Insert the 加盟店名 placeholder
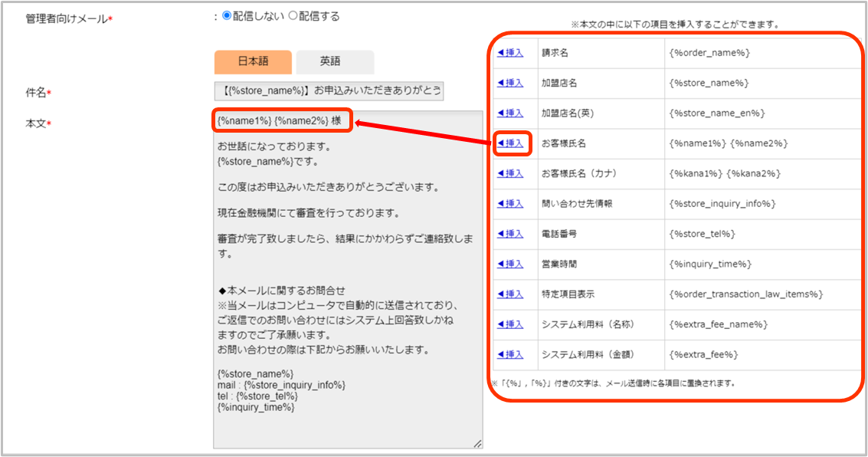Image resolution: width=868 pixels, height=457 pixels. pyautogui.click(x=510, y=83)
